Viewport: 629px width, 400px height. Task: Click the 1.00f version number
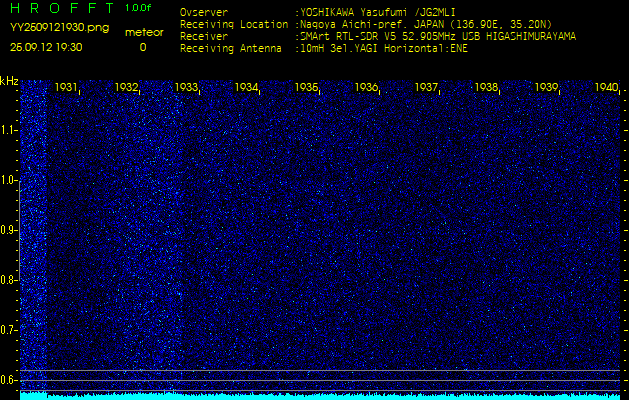point(139,8)
